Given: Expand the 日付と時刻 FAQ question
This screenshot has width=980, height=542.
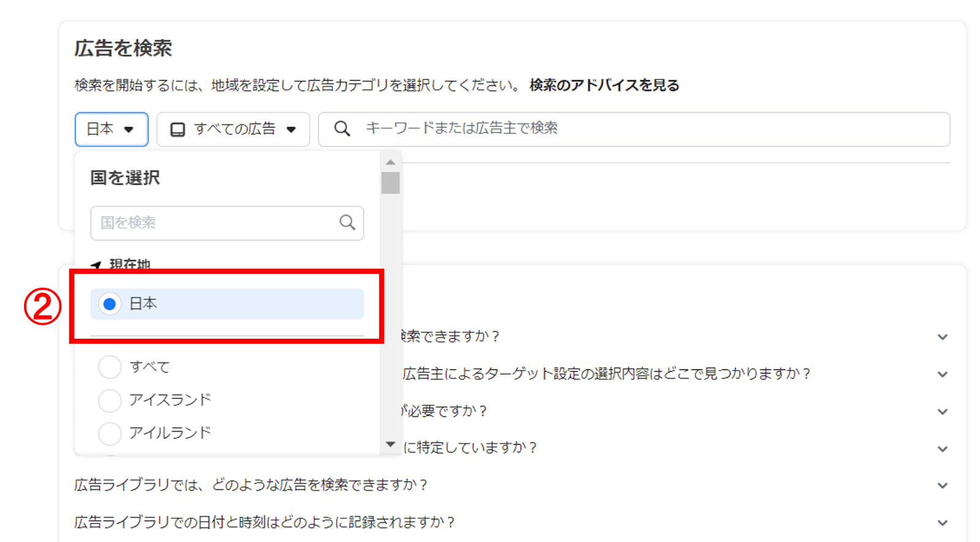Looking at the screenshot, I should (x=942, y=522).
